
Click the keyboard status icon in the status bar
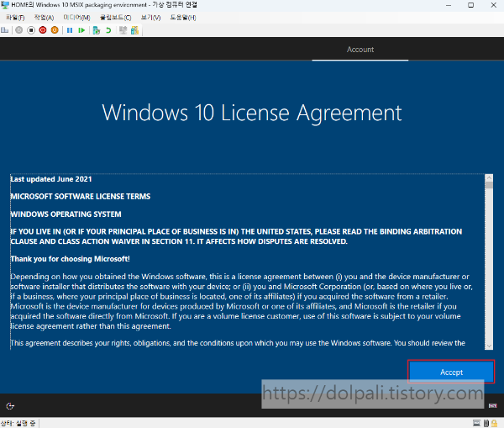point(476,423)
